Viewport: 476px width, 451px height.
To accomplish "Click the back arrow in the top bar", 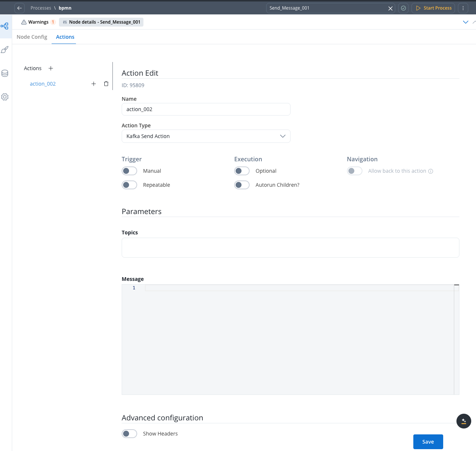I will (20, 8).
